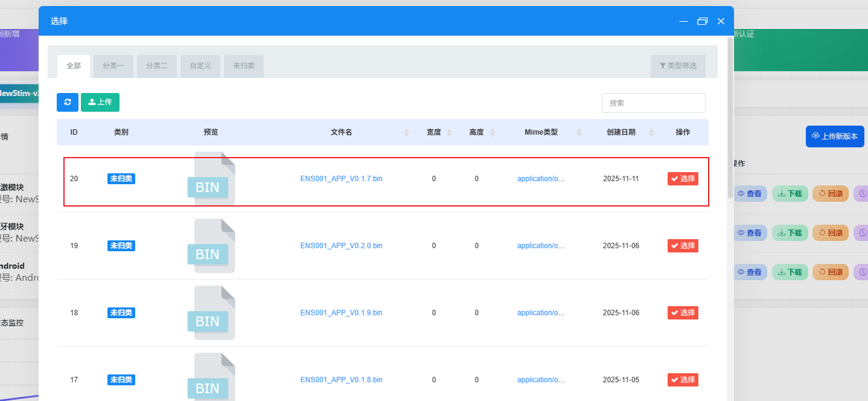
Task: Click 回滚 in the background Android row
Action: click(831, 272)
